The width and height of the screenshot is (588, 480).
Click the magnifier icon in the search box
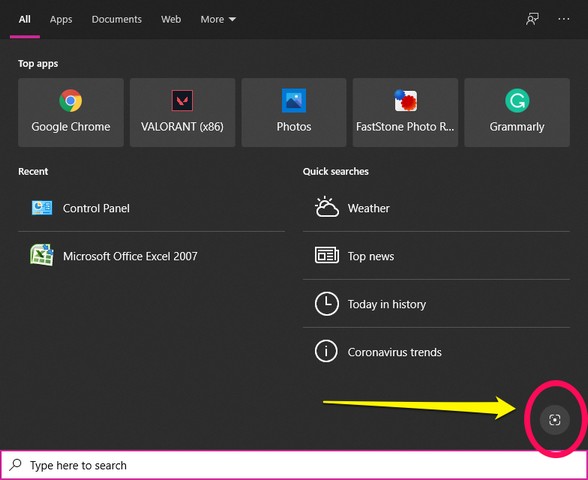(x=15, y=465)
